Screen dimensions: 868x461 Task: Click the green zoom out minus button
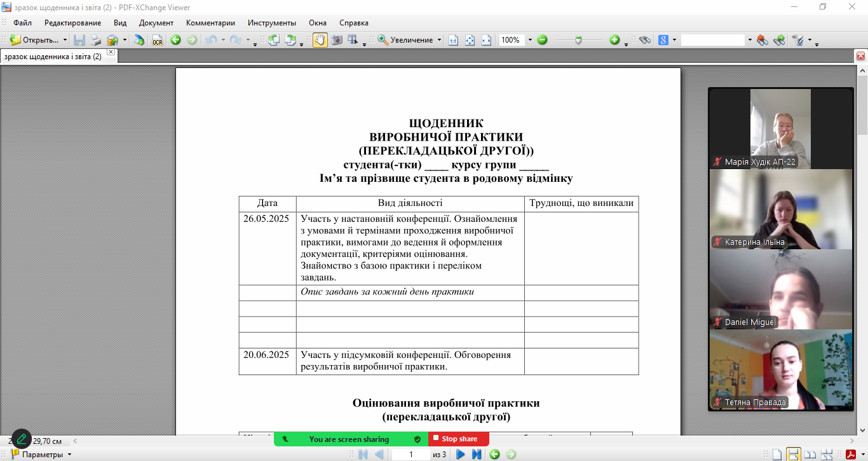click(x=542, y=40)
